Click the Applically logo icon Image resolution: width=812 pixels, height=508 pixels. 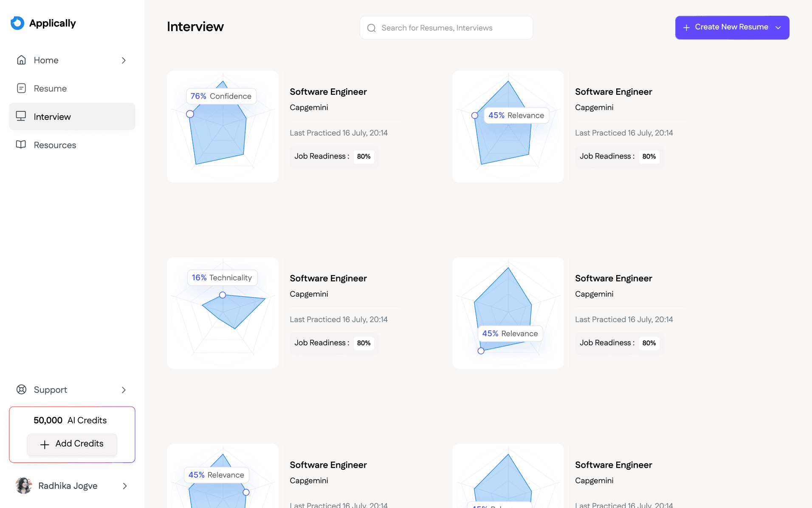click(x=17, y=23)
